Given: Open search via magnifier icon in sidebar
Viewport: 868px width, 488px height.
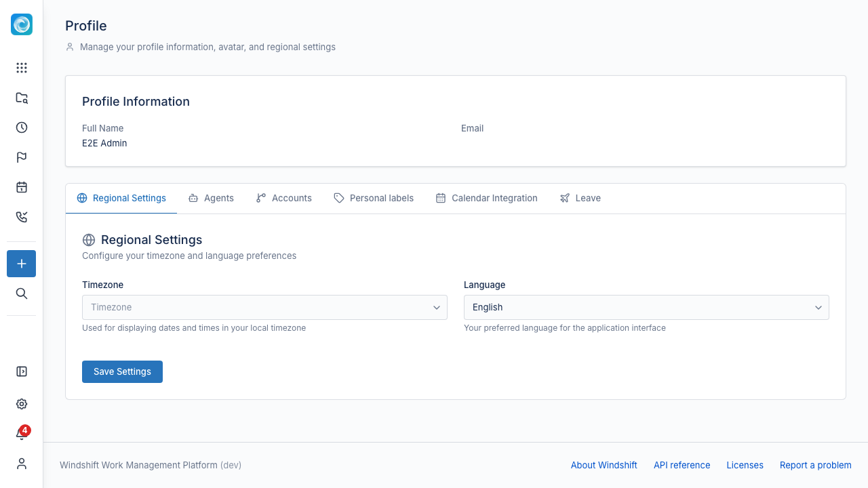Looking at the screenshot, I should (22, 293).
